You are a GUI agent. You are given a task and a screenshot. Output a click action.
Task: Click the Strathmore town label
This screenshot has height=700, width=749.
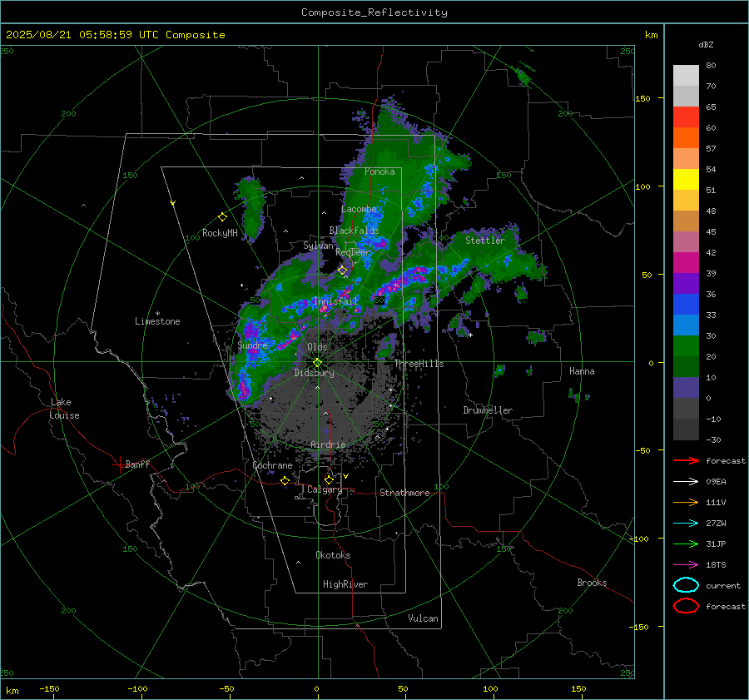(x=404, y=493)
